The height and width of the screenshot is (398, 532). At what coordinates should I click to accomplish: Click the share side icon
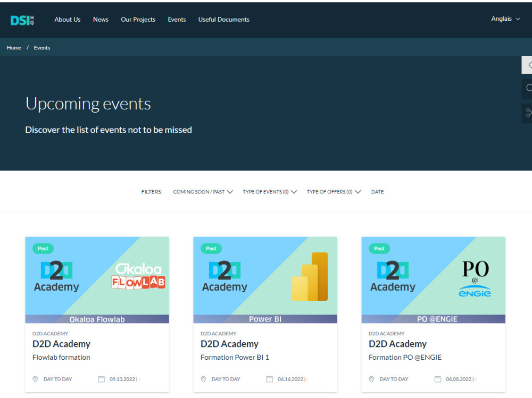[x=527, y=113]
